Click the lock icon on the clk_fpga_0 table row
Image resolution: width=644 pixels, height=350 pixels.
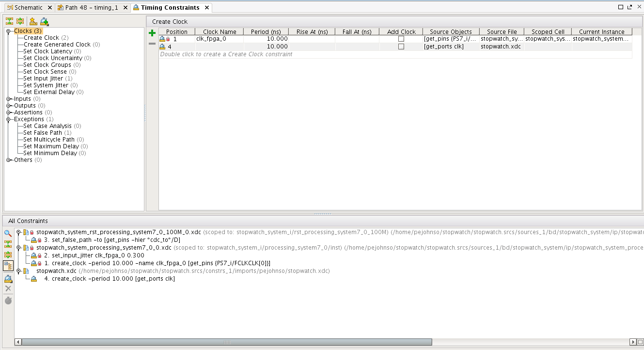click(x=168, y=39)
